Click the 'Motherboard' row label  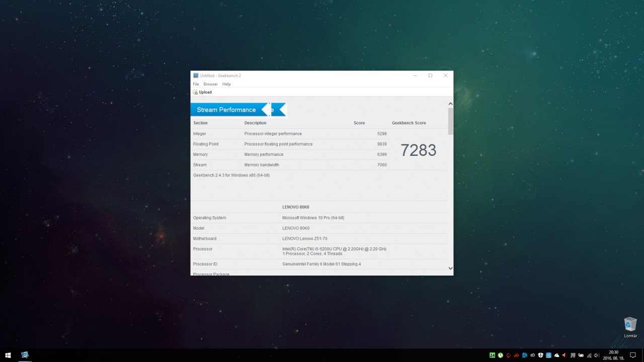[x=204, y=238]
